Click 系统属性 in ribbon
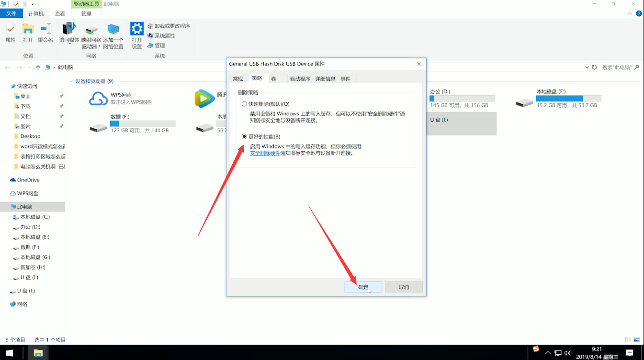Image resolution: width=644 pixels, height=360 pixels. coord(161,35)
